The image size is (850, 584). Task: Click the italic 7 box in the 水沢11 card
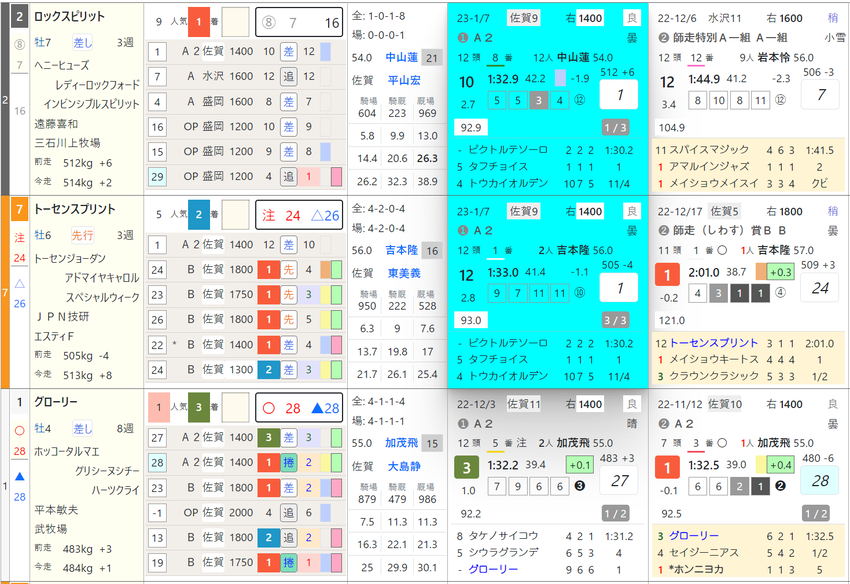coord(821,95)
